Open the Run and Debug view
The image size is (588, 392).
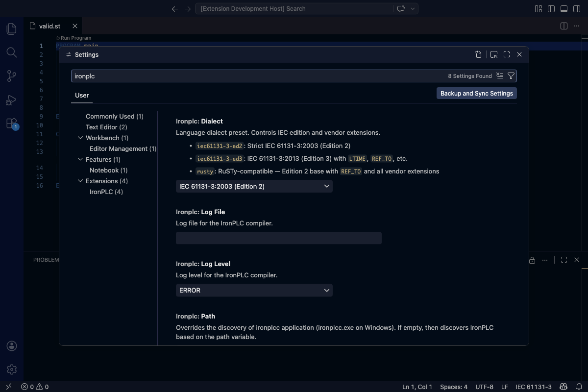(12, 100)
